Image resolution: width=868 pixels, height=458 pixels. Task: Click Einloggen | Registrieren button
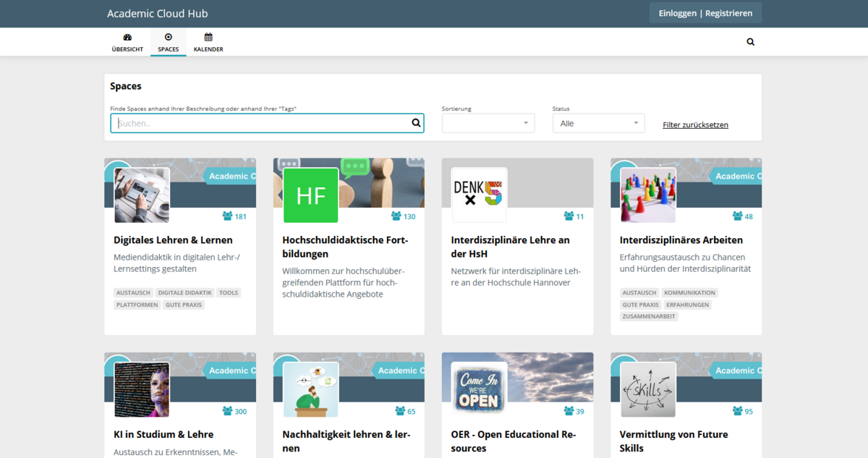[705, 13]
